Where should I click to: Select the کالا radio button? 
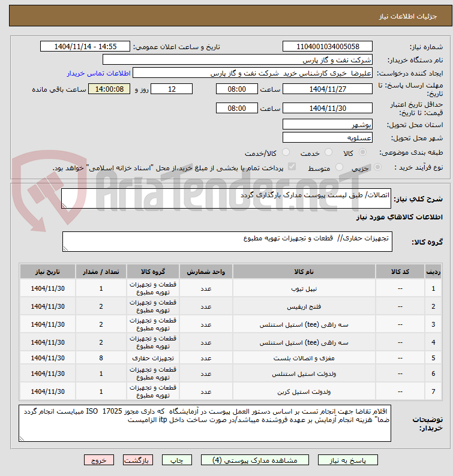click(x=362, y=152)
